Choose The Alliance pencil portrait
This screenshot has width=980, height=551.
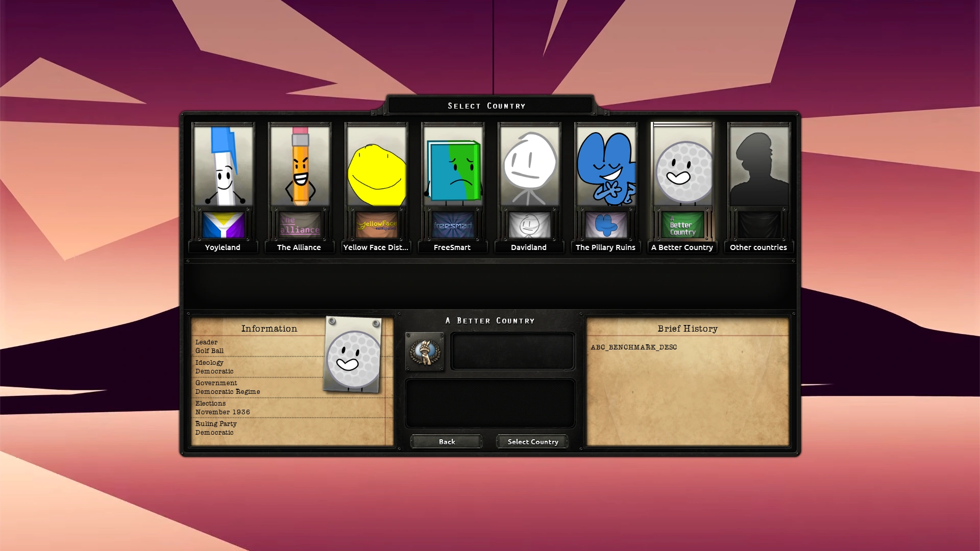[x=300, y=166]
